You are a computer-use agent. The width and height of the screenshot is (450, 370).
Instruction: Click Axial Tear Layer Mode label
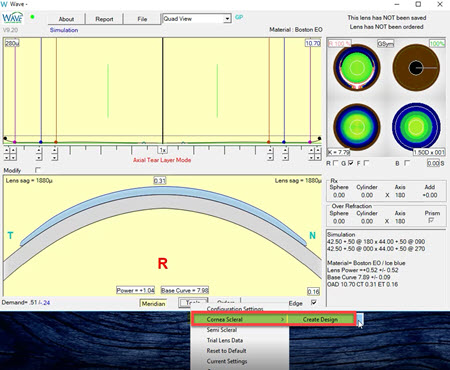pyautogui.click(x=162, y=160)
